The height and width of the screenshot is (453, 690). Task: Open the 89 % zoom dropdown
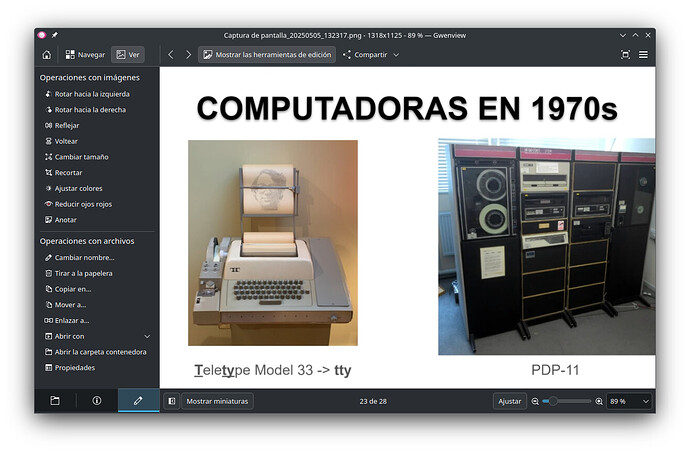(x=629, y=401)
